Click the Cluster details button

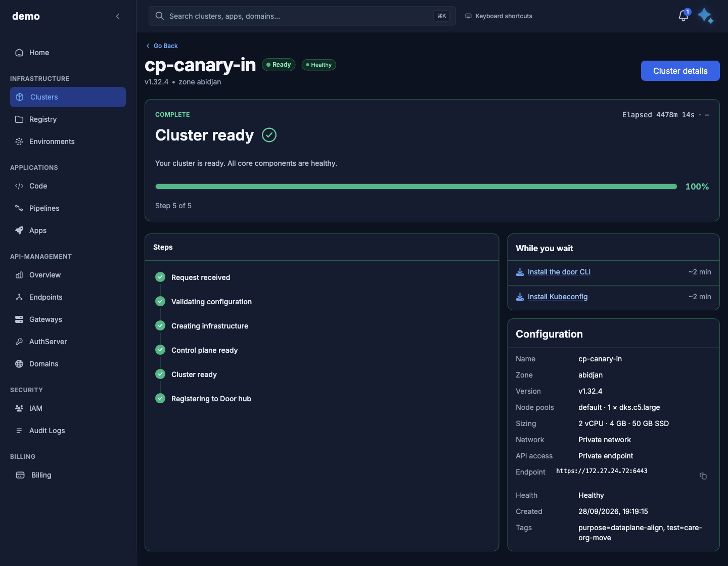coord(680,71)
